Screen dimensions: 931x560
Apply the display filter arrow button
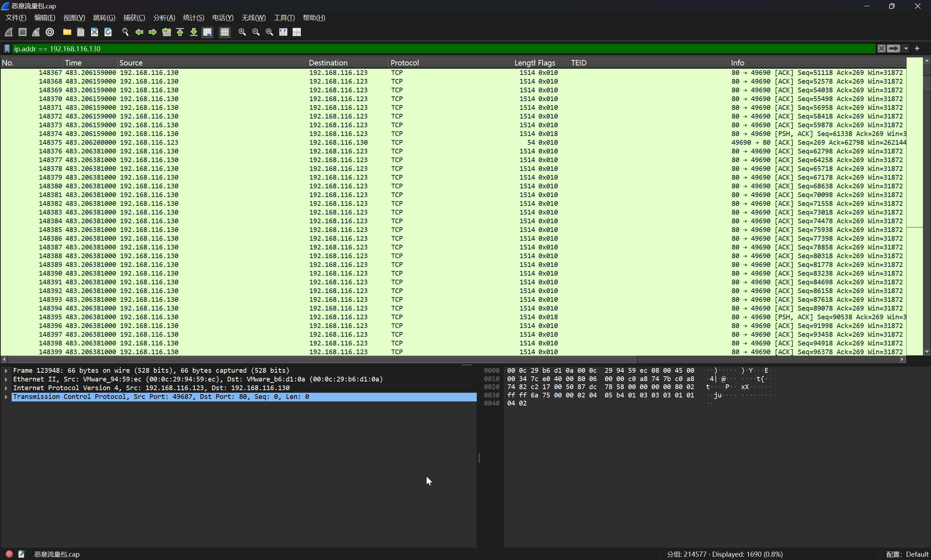pyautogui.click(x=894, y=49)
